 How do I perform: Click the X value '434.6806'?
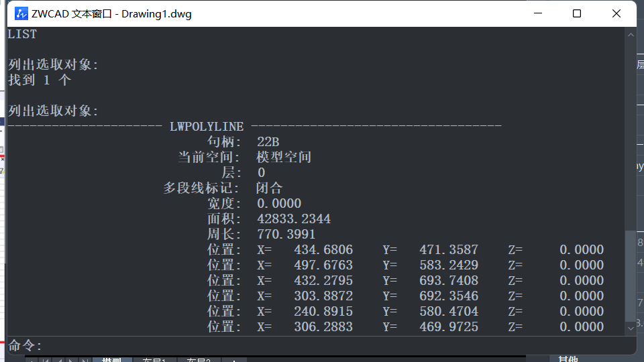click(323, 249)
